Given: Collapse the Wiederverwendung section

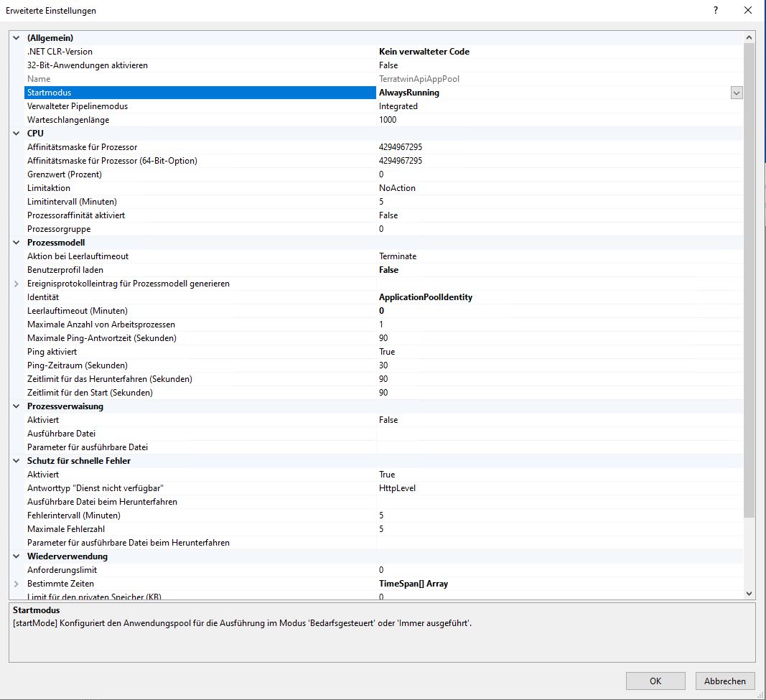Looking at the screenshot, I should point(17,556).
